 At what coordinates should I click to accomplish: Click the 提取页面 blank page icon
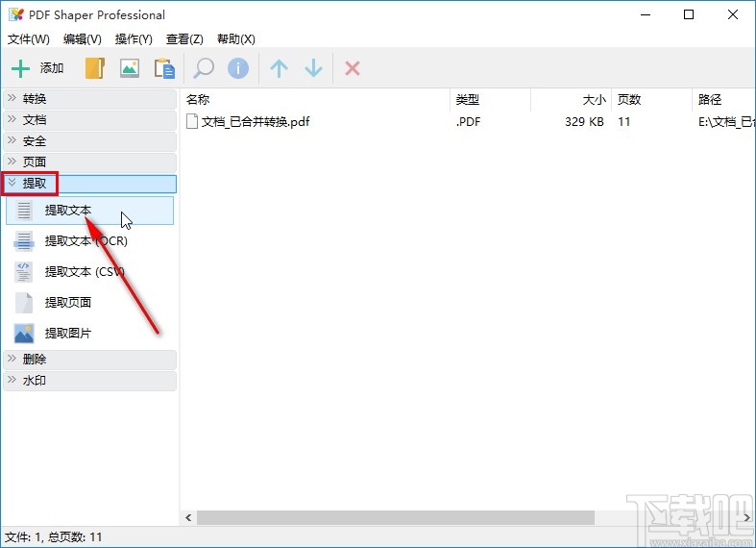pyautogui.click(x=24, y=303)
